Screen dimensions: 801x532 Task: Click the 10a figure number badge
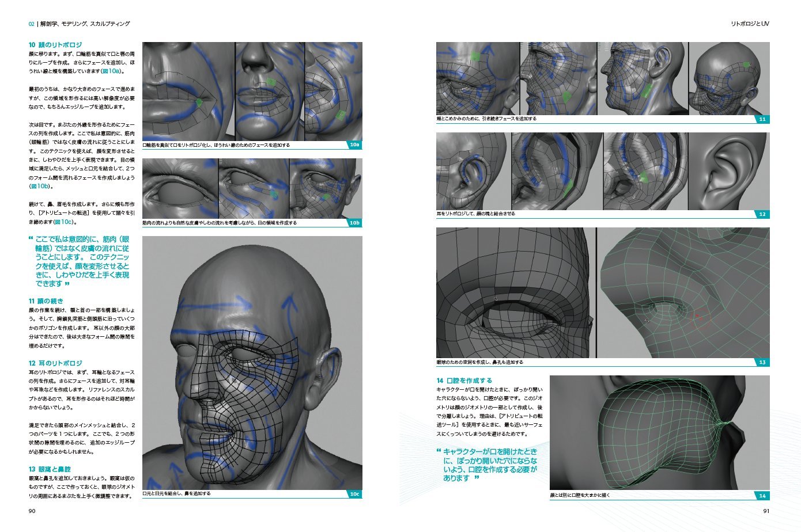pos(354,145)
